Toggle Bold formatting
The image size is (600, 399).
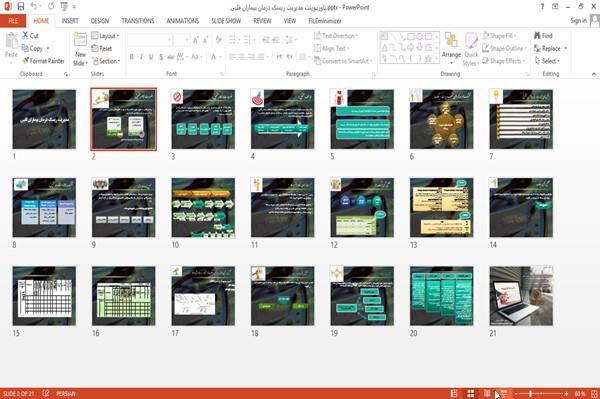tap(132, 57)
